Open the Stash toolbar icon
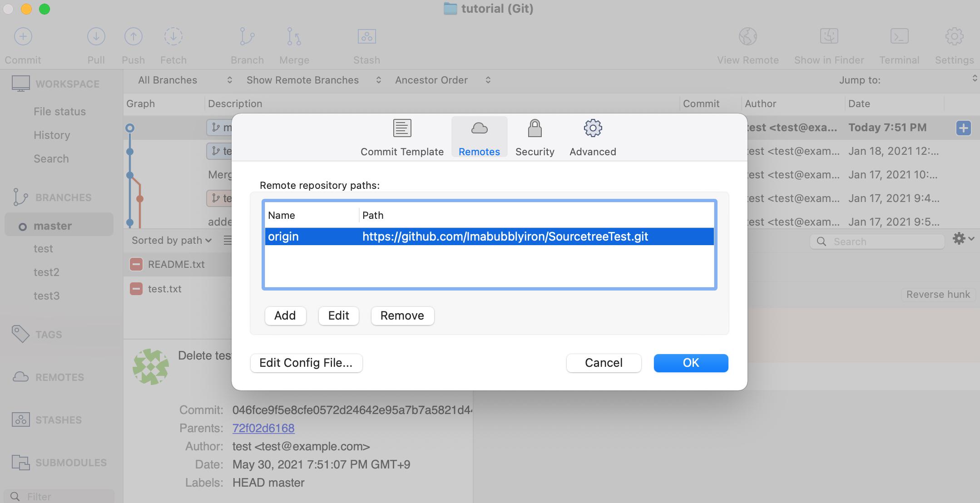Viewport: 980px width, 503px height. pyautogui.click(x=366, y=37)
